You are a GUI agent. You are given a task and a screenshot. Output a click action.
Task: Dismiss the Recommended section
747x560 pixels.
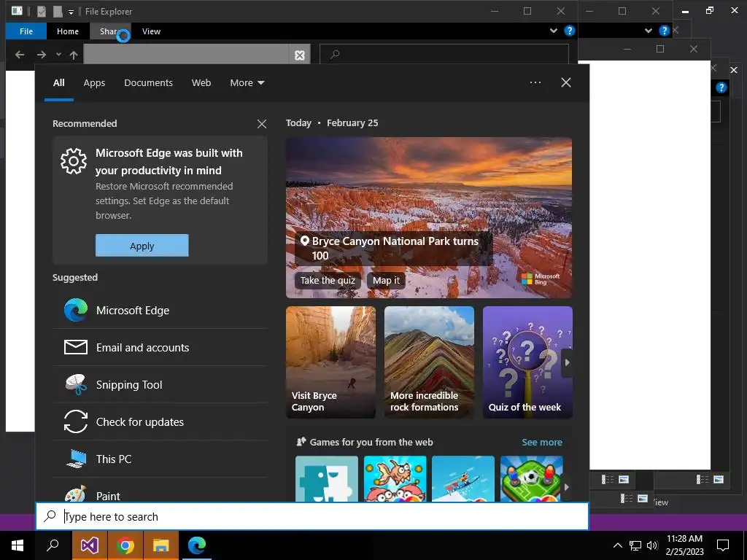click(x=262, y=124)
